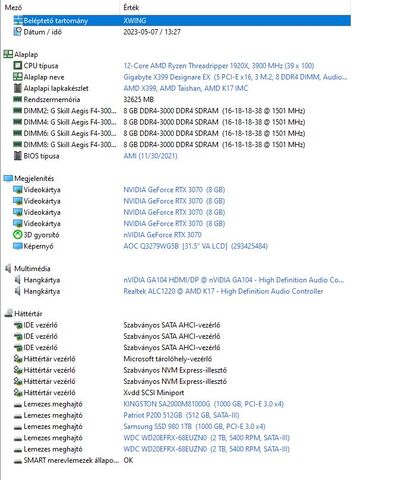Select the Xvdd SCSI Miniport value
Image resolution: width=399 pixels, height=480 pixels.
(153, 393)
